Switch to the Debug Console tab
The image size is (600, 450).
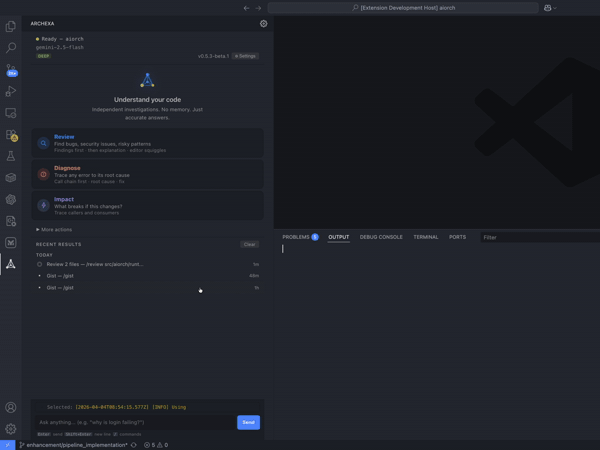381,237
